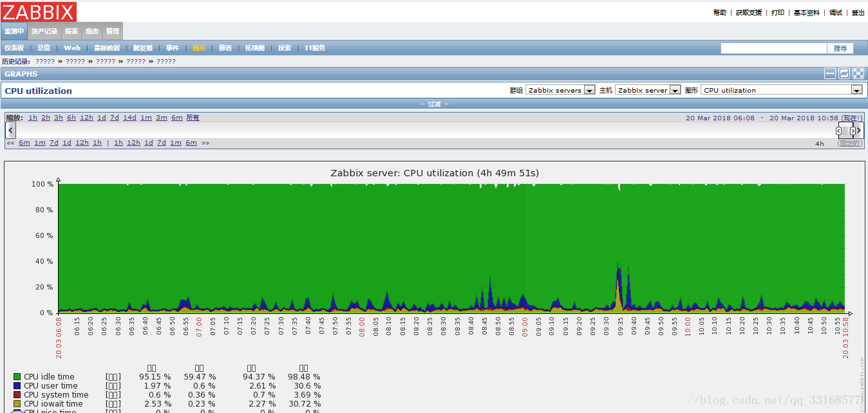Go to 触发器 submenu

[x=143, y=48]
